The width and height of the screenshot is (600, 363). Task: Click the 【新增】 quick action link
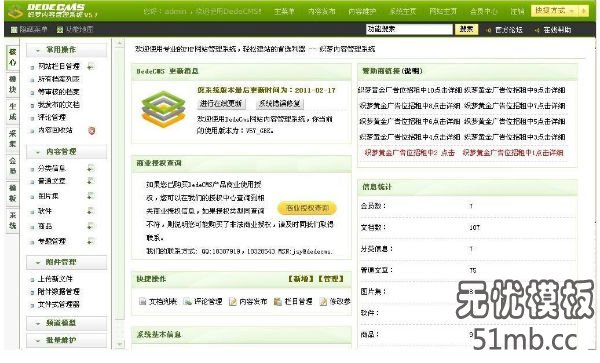tap(301, 279)
